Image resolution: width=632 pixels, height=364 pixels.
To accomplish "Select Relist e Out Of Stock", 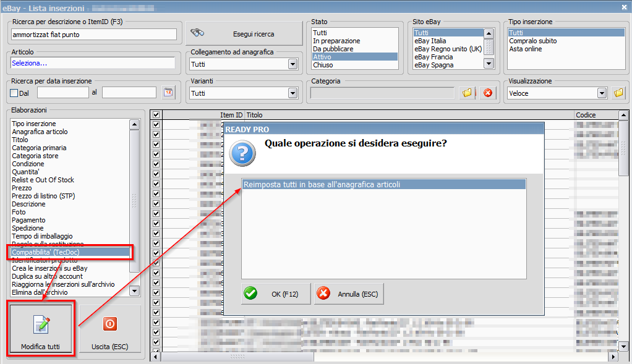I will tap(70, 180).
